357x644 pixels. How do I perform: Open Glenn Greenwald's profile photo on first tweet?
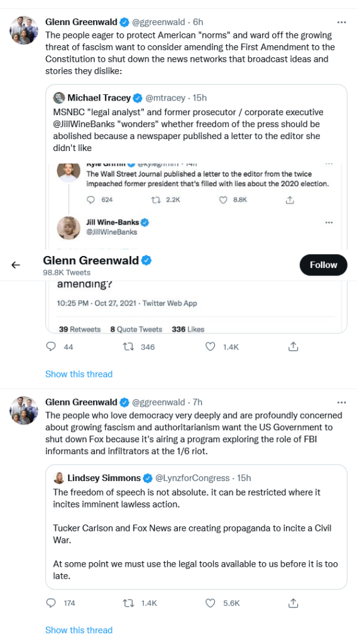(24, 30)
